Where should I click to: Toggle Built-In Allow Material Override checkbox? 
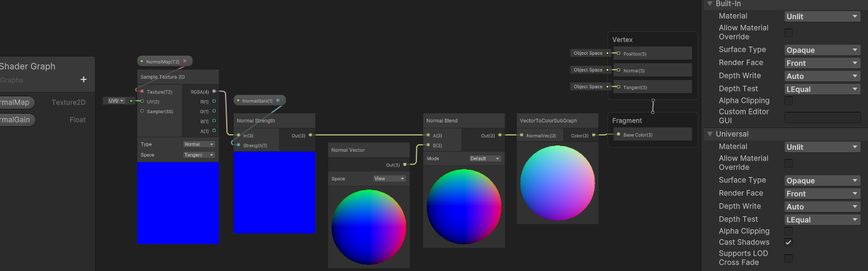click(x=788, y=32)
